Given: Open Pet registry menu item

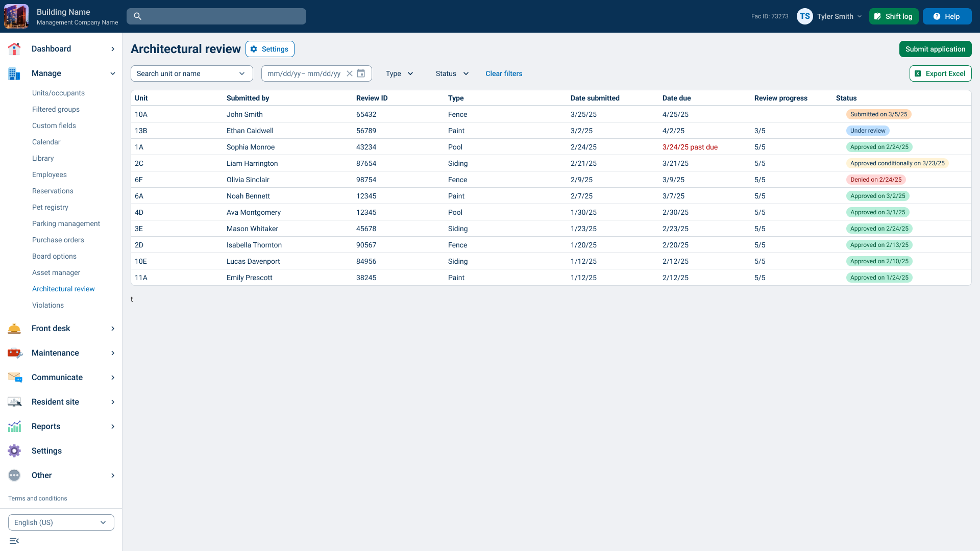Looking at the screenshot, I should point(50,207).
